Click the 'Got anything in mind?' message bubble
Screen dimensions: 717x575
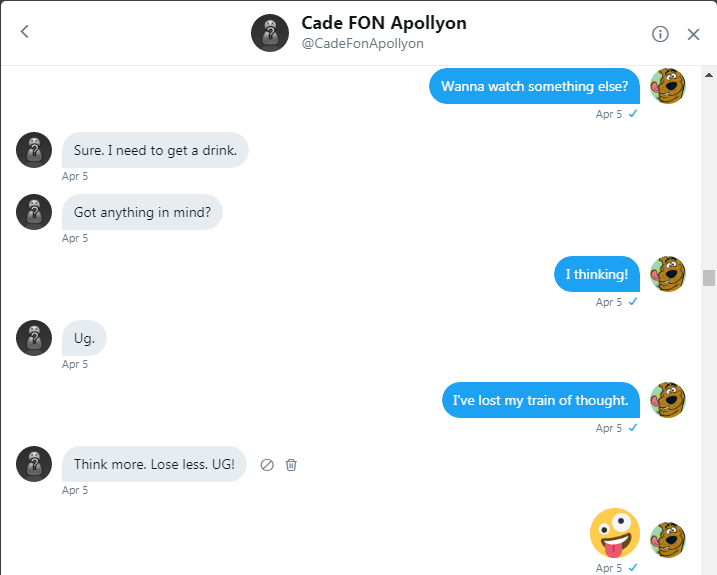(x=142, y=212)
